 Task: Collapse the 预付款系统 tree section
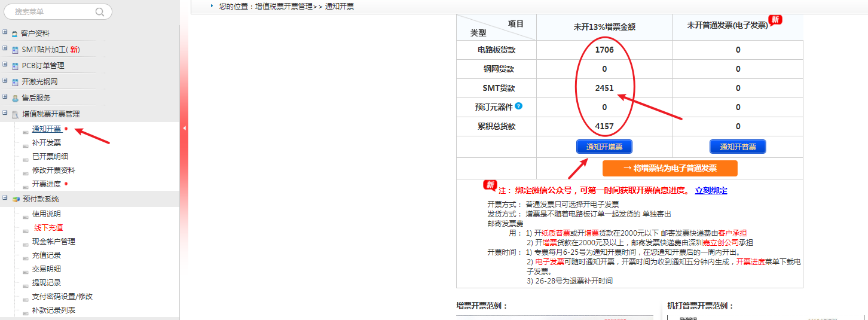(x=5, y=198)
